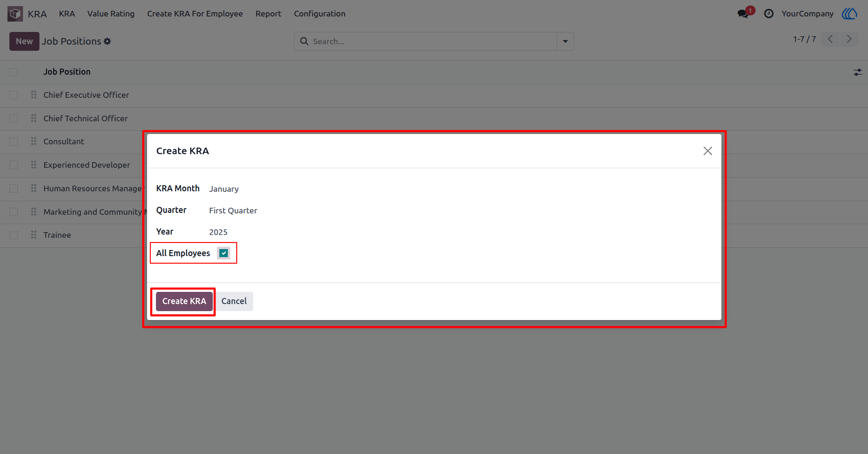Go to next page arrow

click(849, 39)
